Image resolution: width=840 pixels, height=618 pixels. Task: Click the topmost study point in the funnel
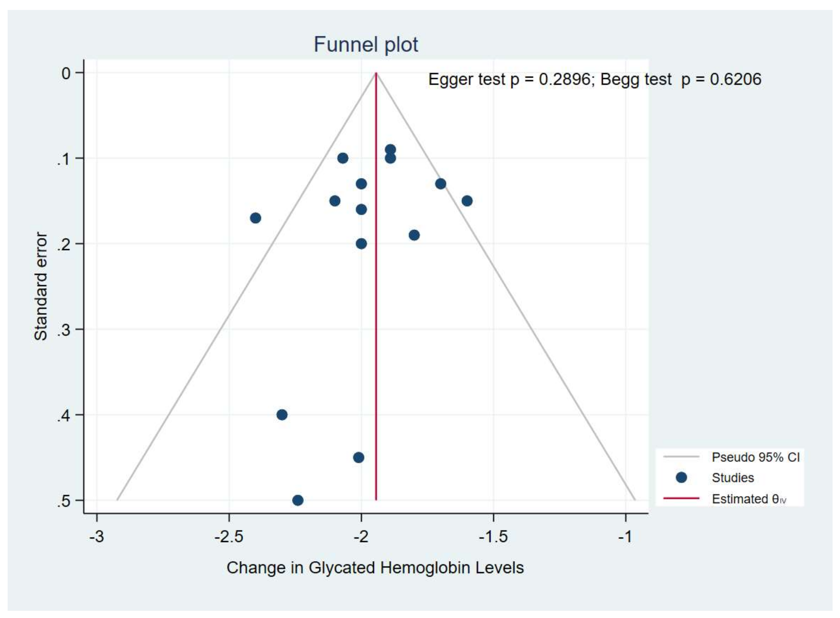point(390,150)
